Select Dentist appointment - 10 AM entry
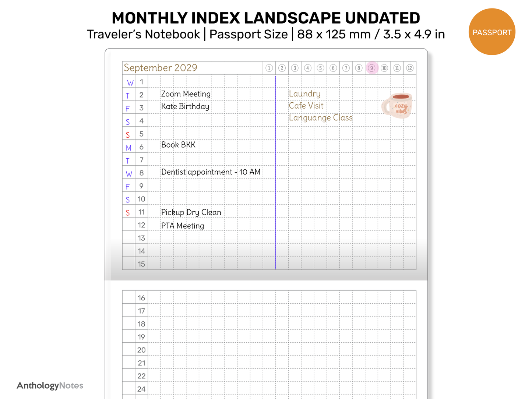The height and width of the screenshot is (399, 532). pos(211,172)
